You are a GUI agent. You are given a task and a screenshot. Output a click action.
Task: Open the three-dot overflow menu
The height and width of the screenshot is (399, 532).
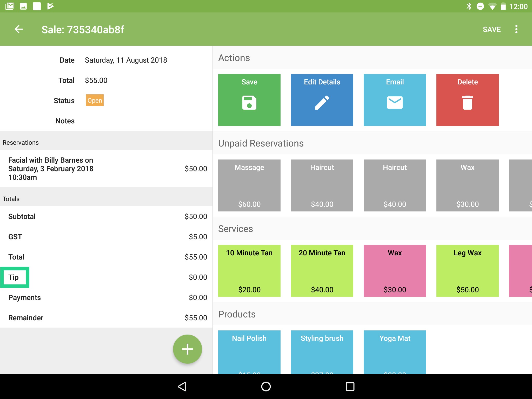pos(516,29)
